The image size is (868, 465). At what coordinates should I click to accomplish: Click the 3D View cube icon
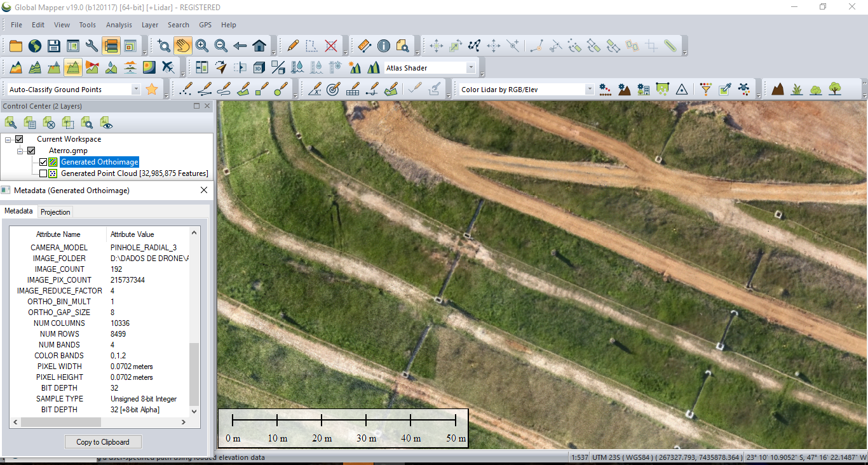pyautogui.click(x=259, y=67)
